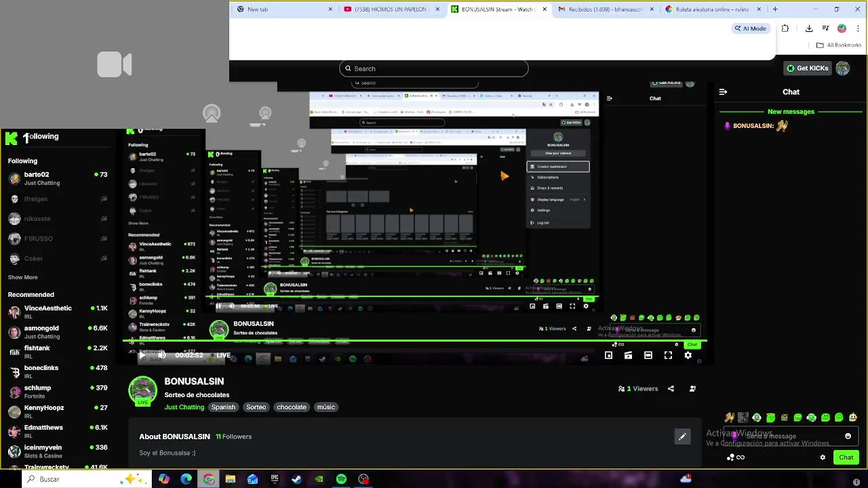Select the músic tag
The width and height of the screenshot is (868, 488).
(326, 407)
